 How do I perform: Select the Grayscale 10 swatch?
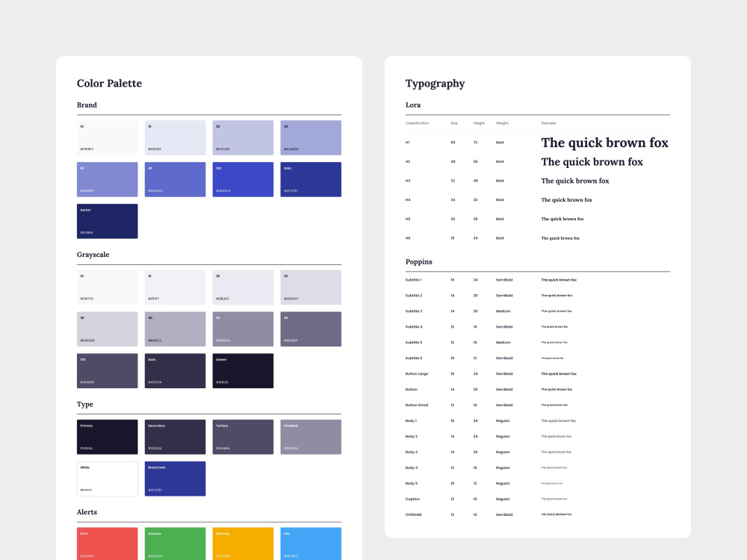107,287
